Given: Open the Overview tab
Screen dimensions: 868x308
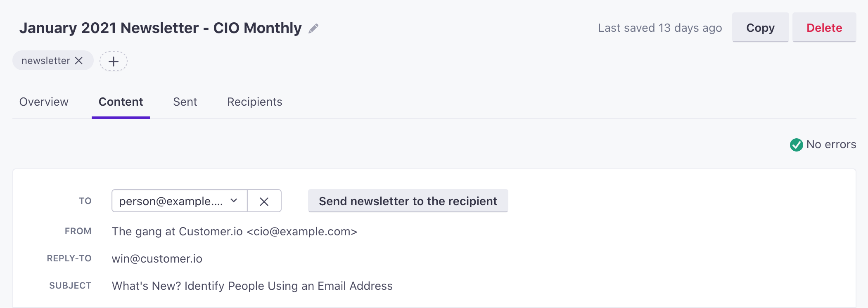Looking at the screenshot, I should pyautogui.click(x=44, y=102).
